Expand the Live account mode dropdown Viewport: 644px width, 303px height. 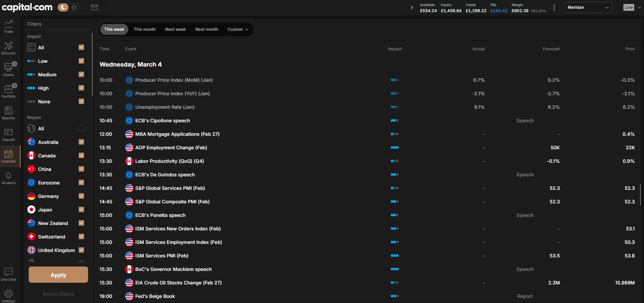click(x=632, y=7)
